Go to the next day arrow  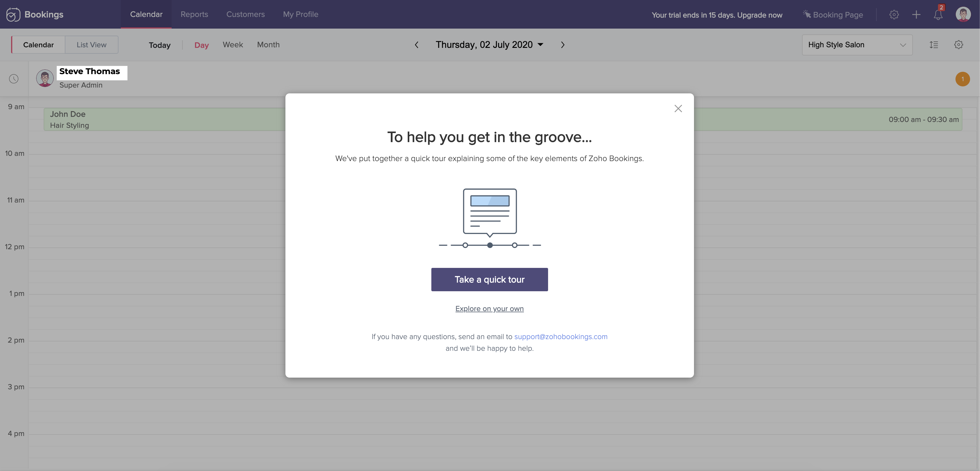click(x=563, y=45)
